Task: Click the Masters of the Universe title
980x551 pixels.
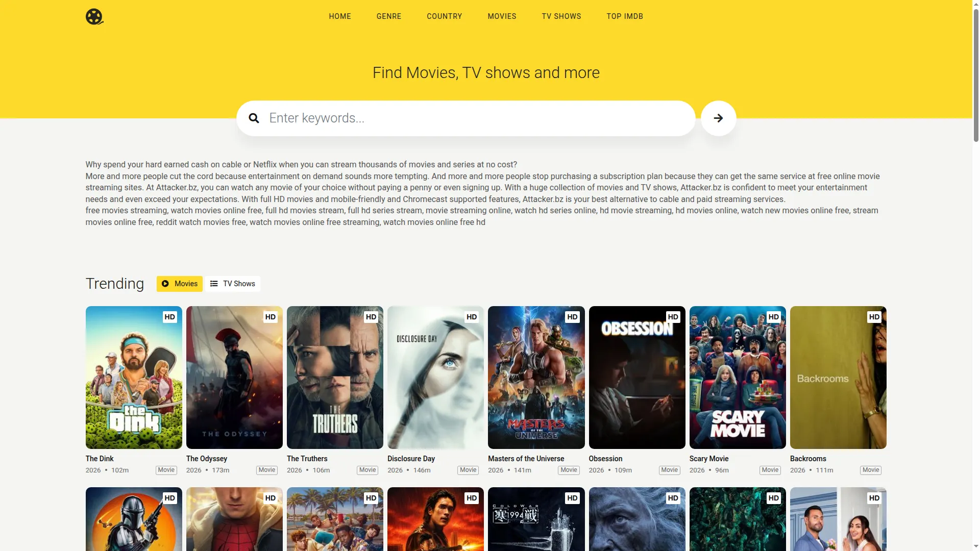Action: point(526,459)
